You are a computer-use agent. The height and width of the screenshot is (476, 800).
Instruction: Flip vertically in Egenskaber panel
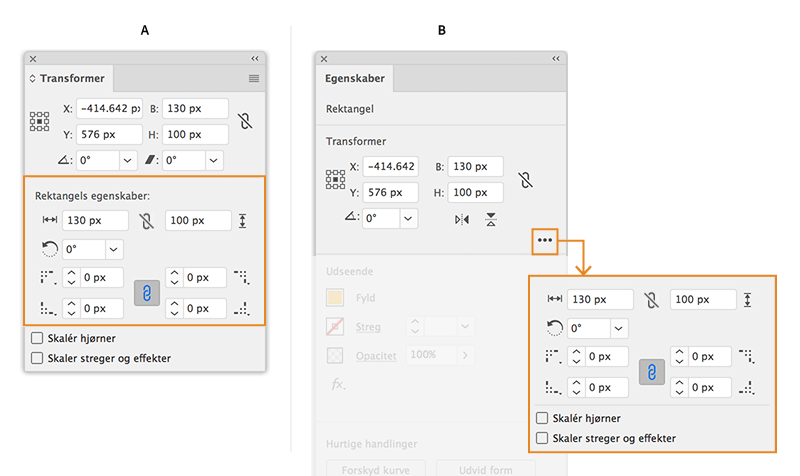point(490,218)
